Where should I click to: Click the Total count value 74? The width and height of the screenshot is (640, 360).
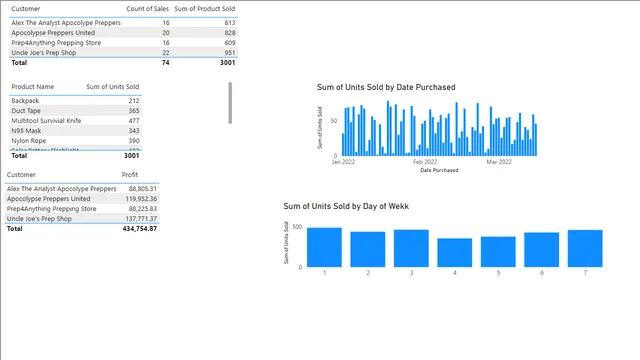tap(165, 62)
